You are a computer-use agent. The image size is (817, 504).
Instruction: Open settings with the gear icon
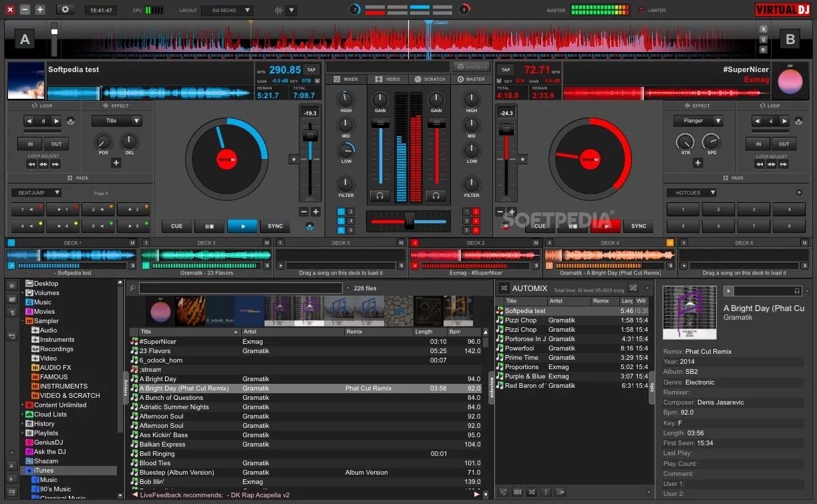coord(65,9)
